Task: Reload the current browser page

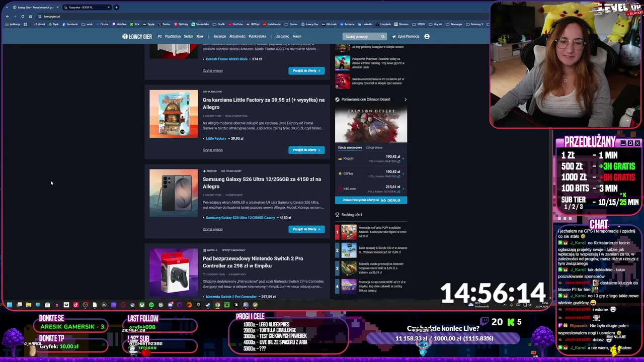Action: pos(23,16)
